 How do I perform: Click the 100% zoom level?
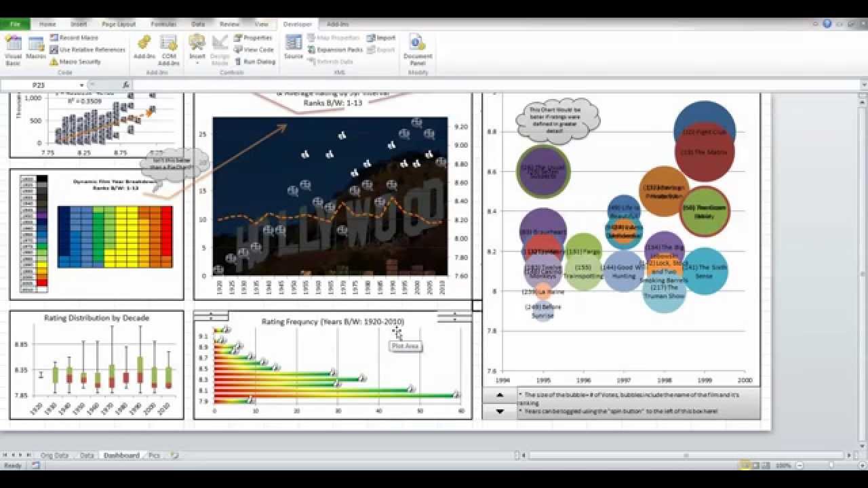[783, 466]
